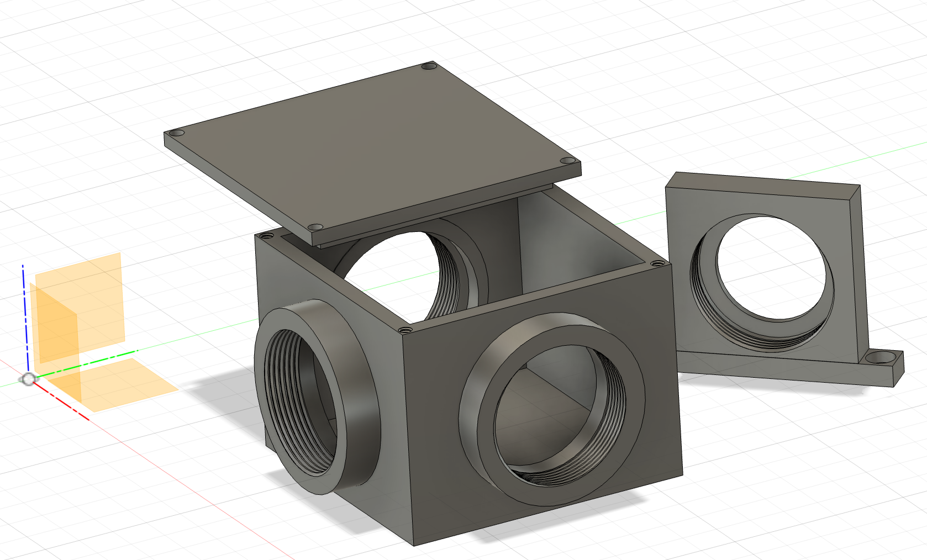This screenshot has height=560, width=927.
Task: Select the origin point at the axes intersection
Action: (x=29, y=378)
